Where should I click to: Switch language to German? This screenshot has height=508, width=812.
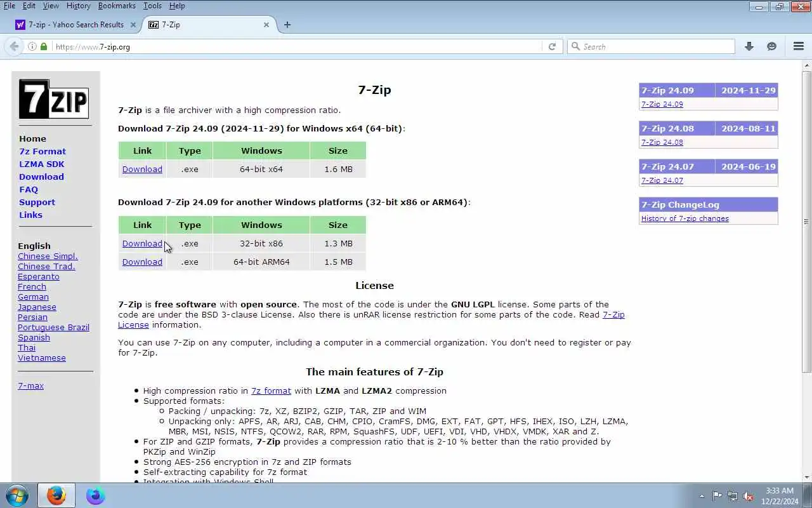tap(33, 297)
